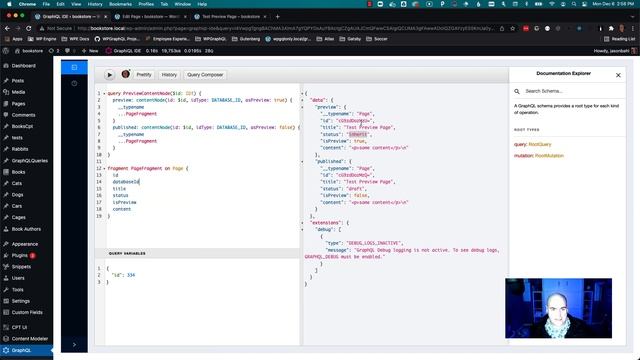
Task: Open Dashboard in the WordPress menu
Action: [23, 66]
